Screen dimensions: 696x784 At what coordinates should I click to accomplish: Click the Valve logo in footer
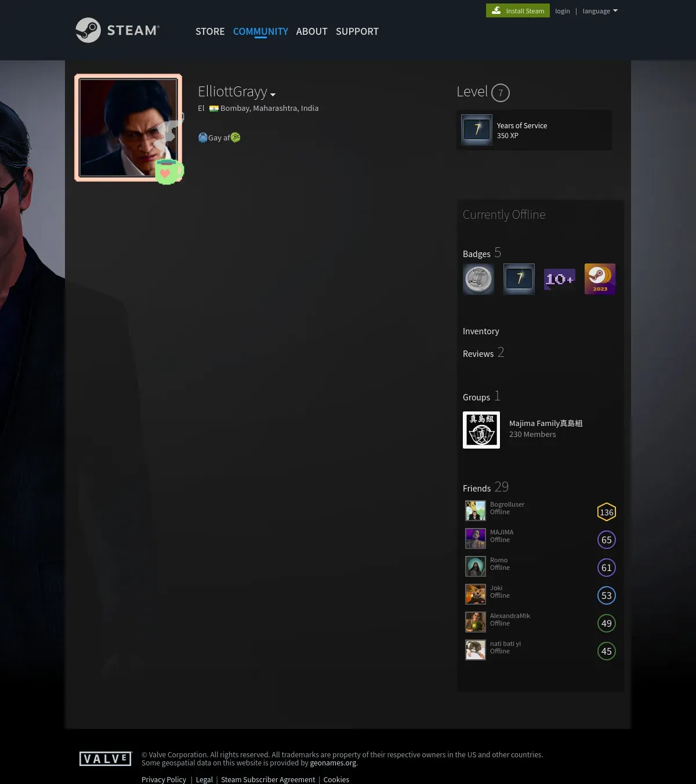106,758
